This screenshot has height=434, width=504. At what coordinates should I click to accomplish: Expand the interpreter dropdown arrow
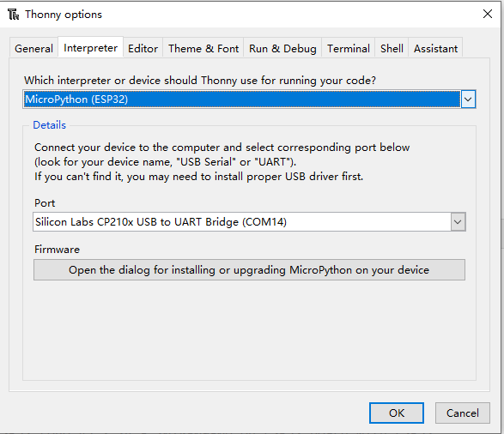coord(468,99)
